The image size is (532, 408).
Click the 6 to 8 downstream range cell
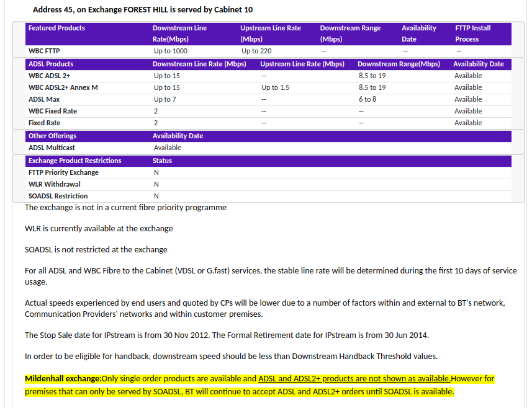[x=367, y=99]
